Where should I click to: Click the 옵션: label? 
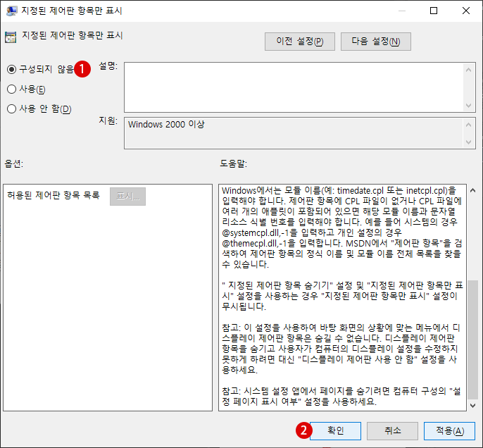point(13,163)
